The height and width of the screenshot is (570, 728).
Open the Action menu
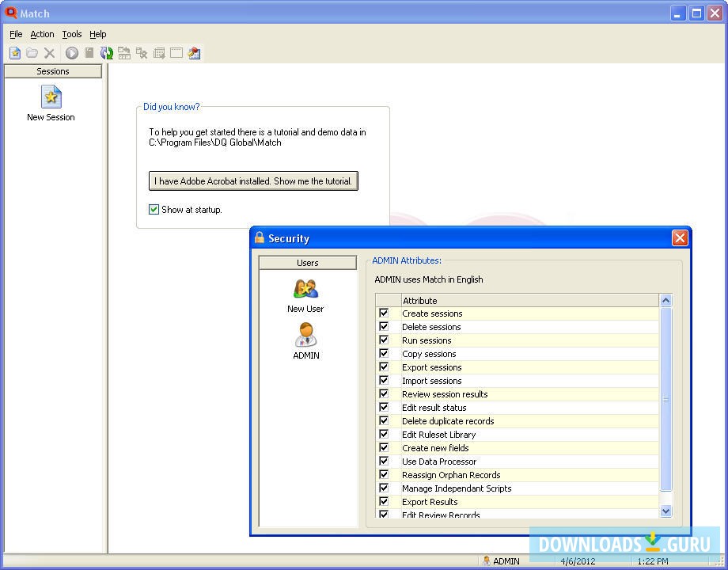click(42, 34)
